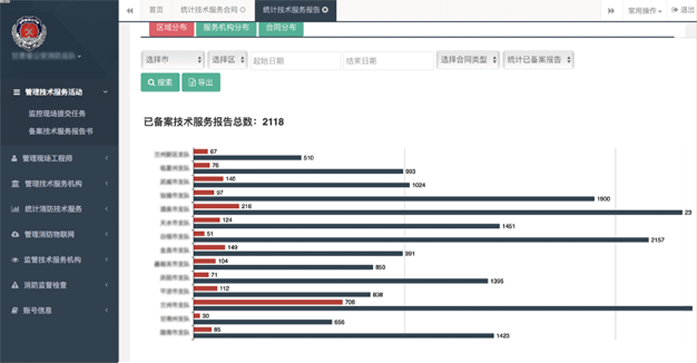697x363 pixels.
Task: Click the chart value label 1423
Action: pyautogui.click(x=503, y=336)
